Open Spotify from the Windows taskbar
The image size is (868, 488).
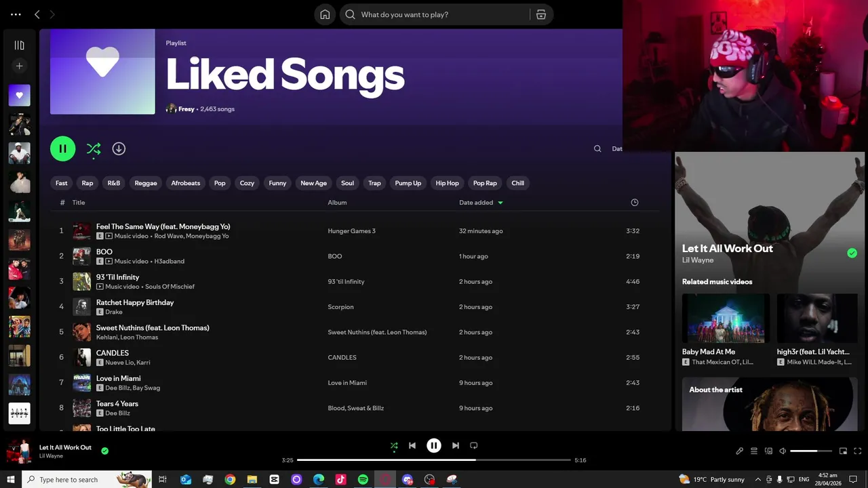[363, 479]
